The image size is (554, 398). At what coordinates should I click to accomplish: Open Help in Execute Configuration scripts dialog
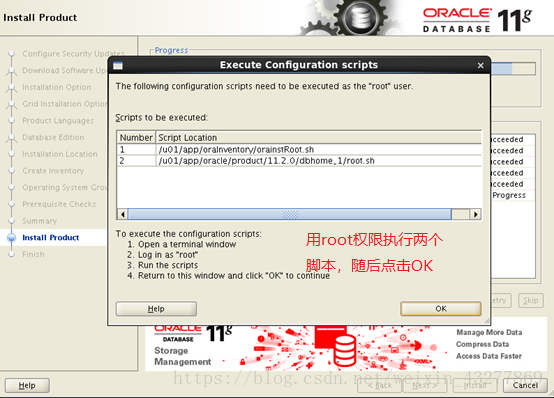pos(156,309)
